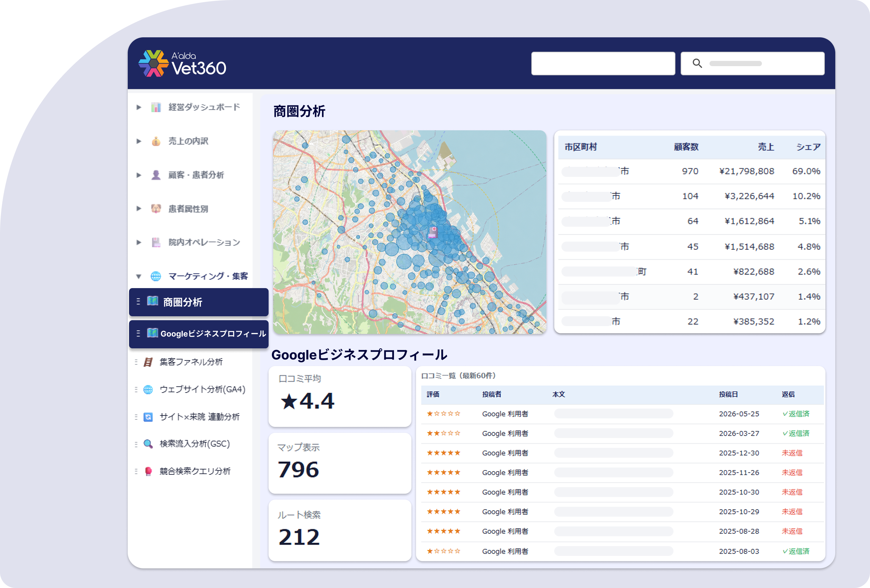Open 検索流入分析(GSC) in the sidebar
This screenshot has width=870, height=588.
(195, 444)
